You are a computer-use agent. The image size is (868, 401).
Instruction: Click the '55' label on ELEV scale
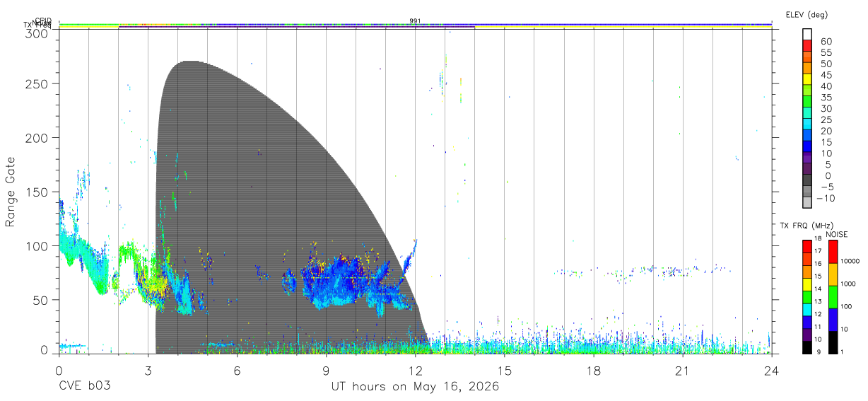pos(827,52)
